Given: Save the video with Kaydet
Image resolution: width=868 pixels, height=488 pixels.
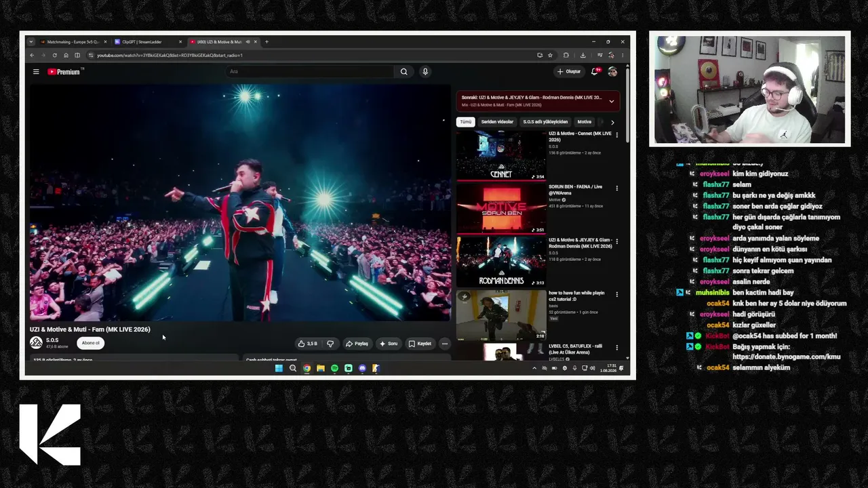Looking at the screenshot, I should [420, 344].
